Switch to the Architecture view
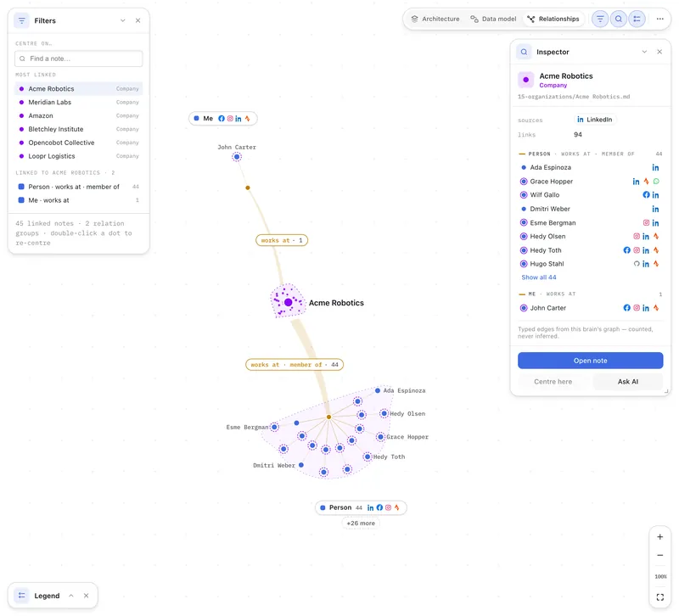The image size is (679, 616). click(435, 19)
